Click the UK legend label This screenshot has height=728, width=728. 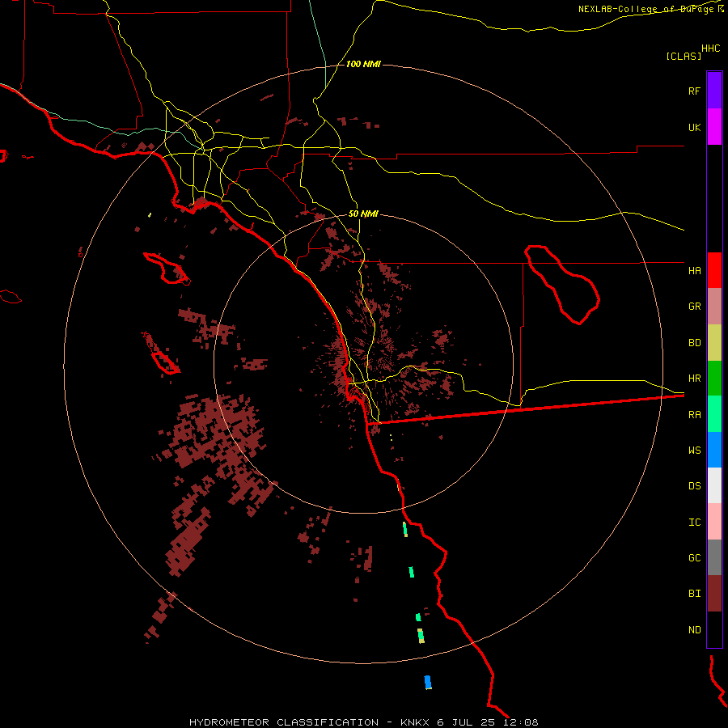point(694,127)
